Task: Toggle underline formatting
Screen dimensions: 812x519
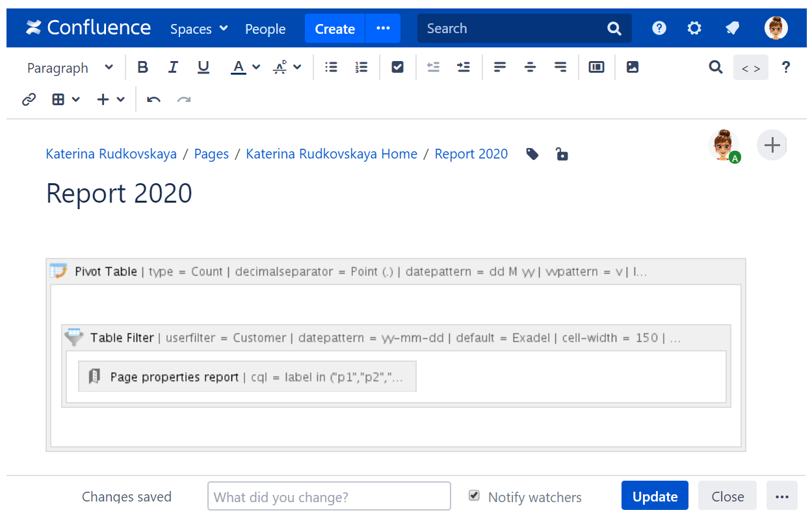Action: point(203,67)
